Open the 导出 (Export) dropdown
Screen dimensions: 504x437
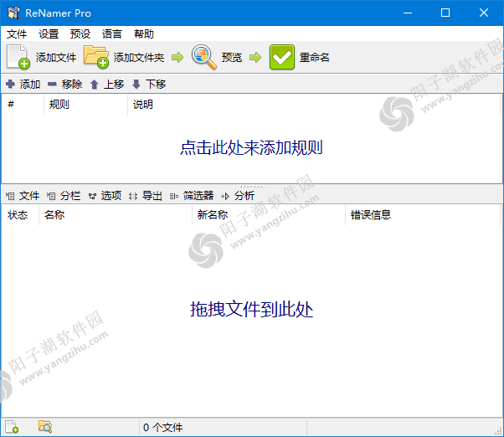pyautogui.click(x=146, y=196)
